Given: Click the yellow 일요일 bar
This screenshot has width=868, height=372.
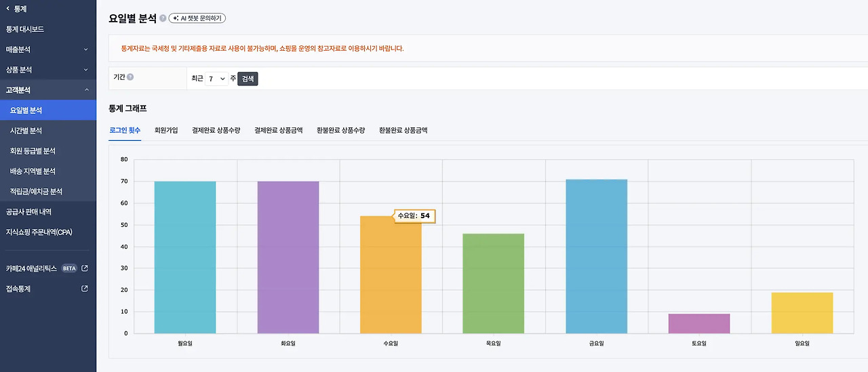Looking at the screenshot, I should point(802,313).
